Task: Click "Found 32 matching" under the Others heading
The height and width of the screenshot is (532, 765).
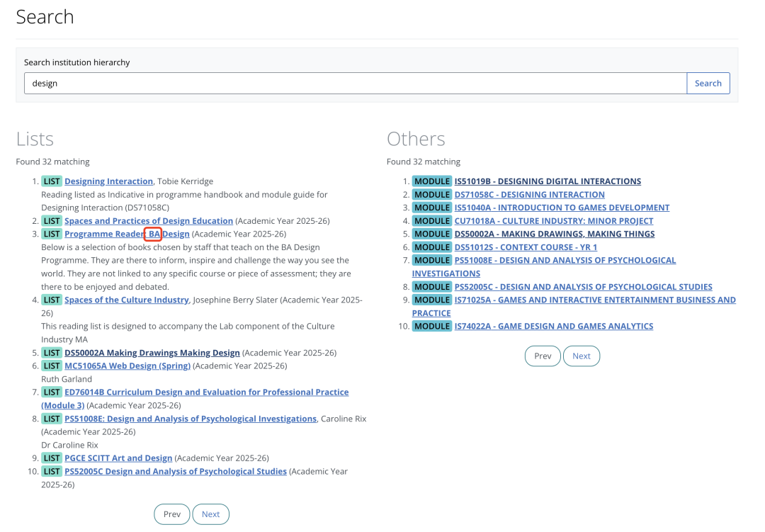Action: pyautogui.click(x=424, y=162)
